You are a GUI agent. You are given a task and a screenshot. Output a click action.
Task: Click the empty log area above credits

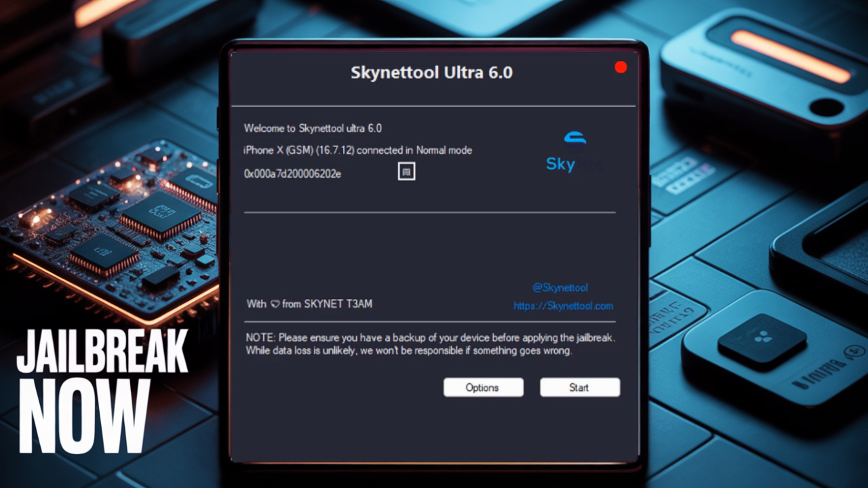coord(429,247)
